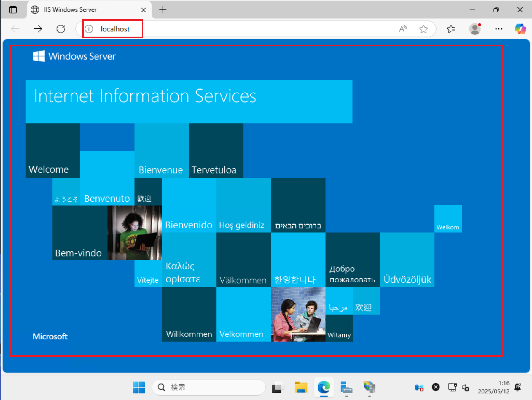532x400 pixels.
Task: Click the Welkom tile
Action: pos(448,219)
